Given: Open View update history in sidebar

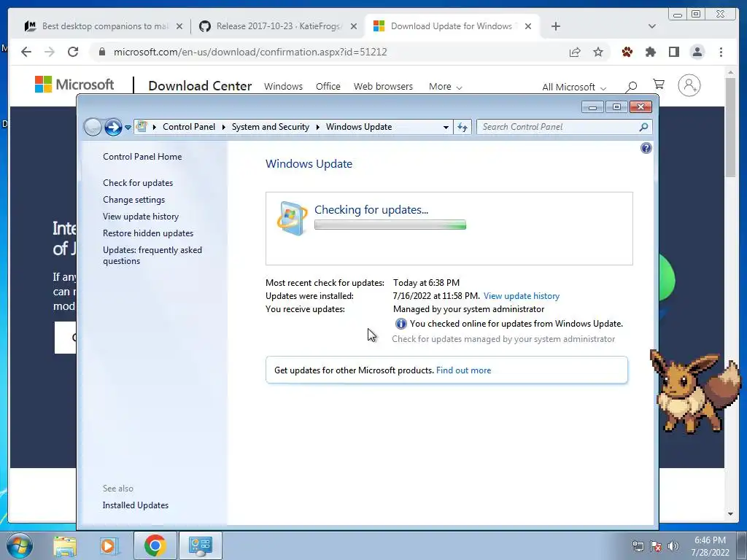Looking at the screenshot, I should 141,216.
